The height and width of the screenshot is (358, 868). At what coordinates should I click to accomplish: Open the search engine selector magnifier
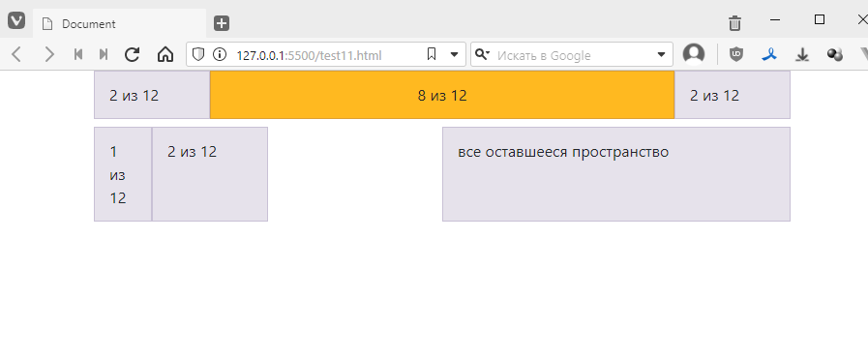(x=483, y=53)
